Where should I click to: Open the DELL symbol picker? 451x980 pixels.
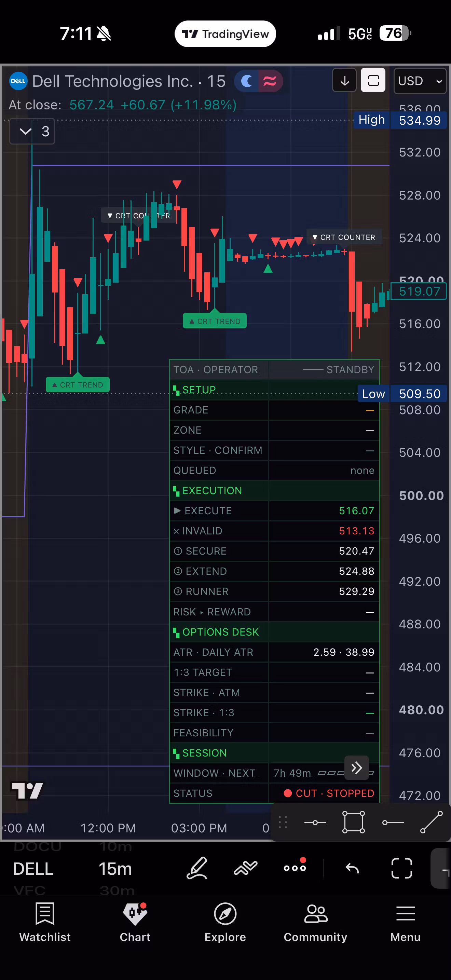[33, 869]
